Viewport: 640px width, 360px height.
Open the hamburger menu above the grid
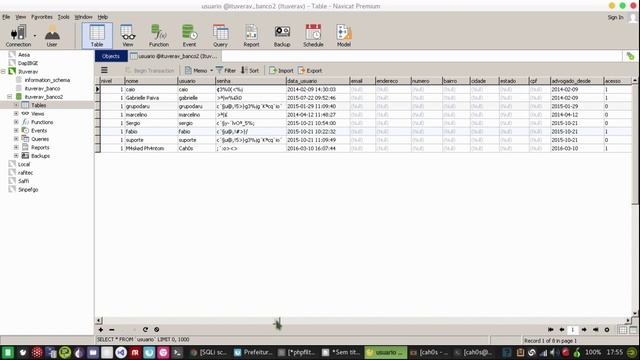point(104,70)
